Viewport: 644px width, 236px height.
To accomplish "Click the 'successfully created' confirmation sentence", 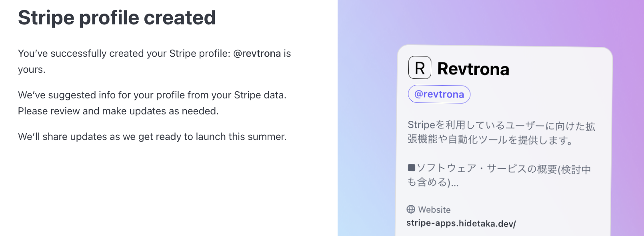I will 154,62.
